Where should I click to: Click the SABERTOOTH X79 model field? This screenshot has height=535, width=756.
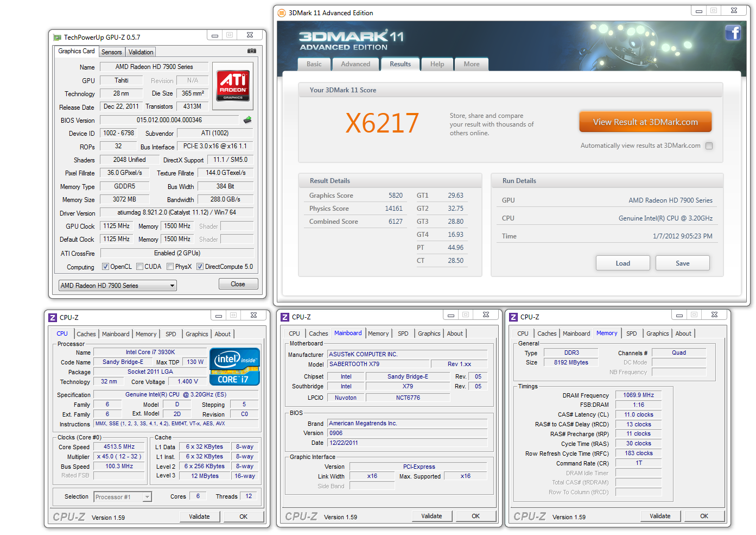click(378, 364)
